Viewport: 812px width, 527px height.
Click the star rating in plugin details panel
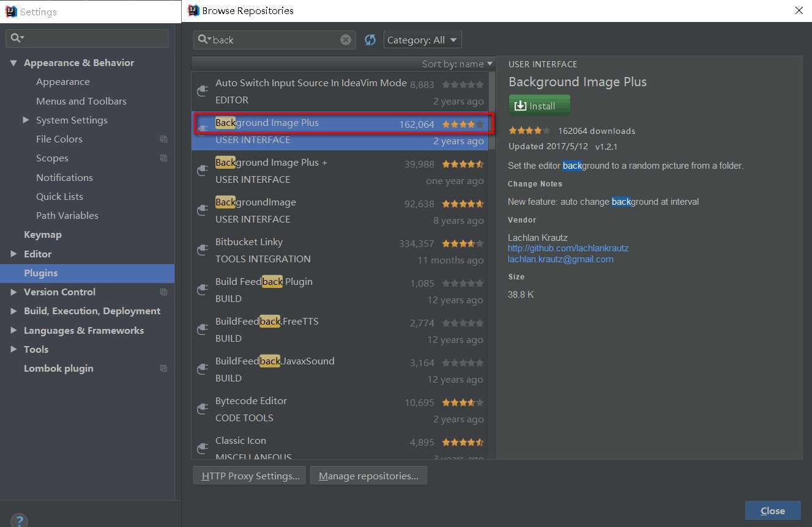(529, 131)
